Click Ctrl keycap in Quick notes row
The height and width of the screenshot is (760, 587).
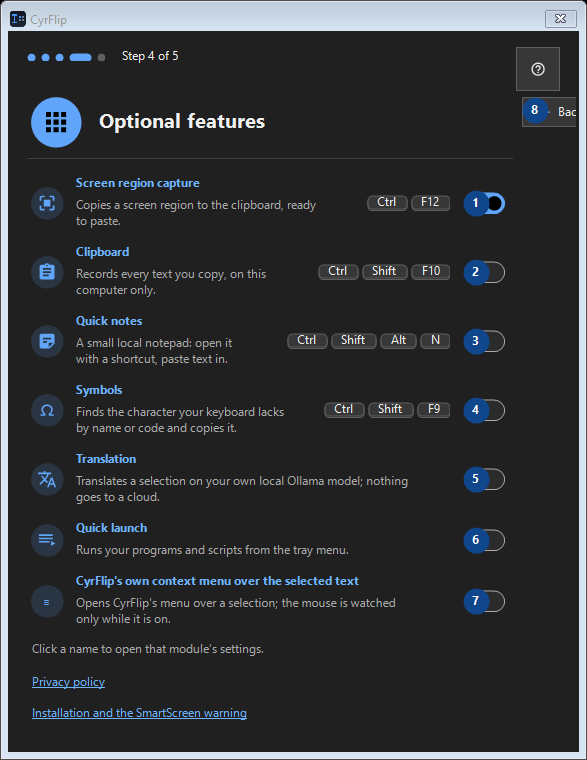point(307,341)
